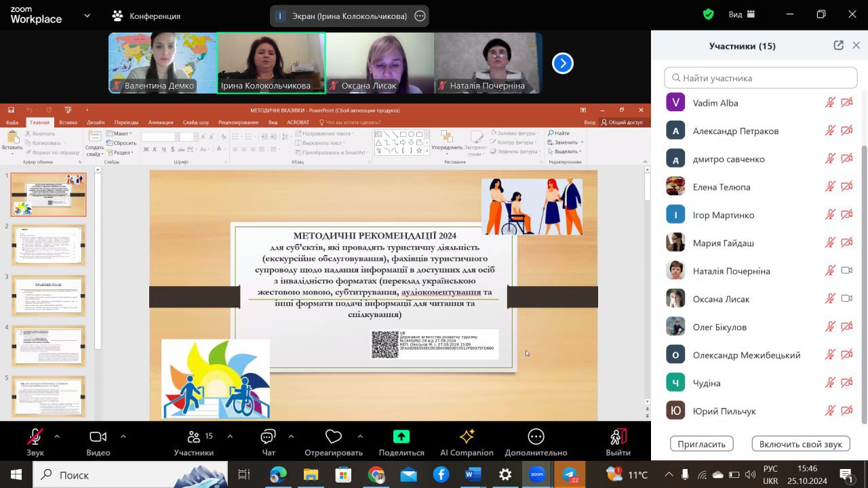Open the Вид layout menu

[x=742, y=15]
